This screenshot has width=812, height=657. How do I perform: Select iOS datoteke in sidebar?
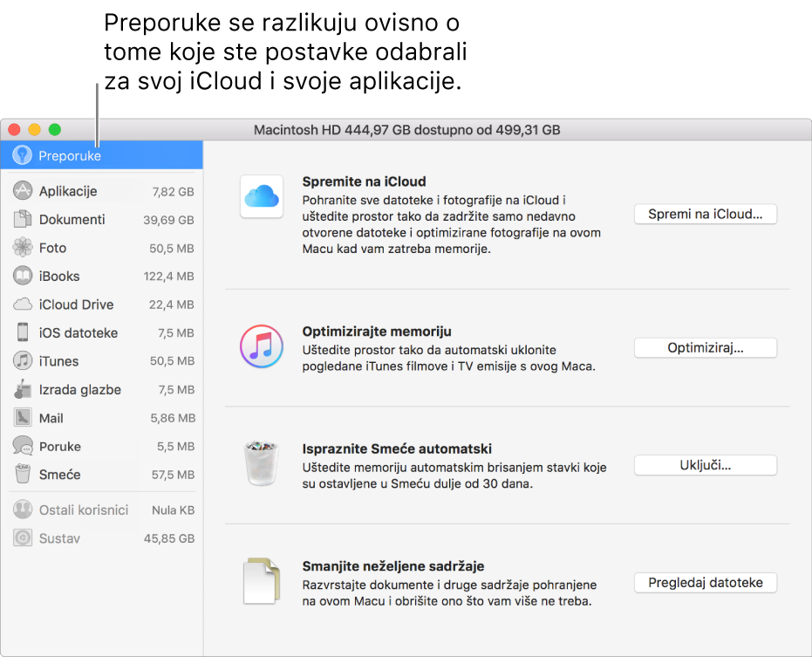pos(101,332)
